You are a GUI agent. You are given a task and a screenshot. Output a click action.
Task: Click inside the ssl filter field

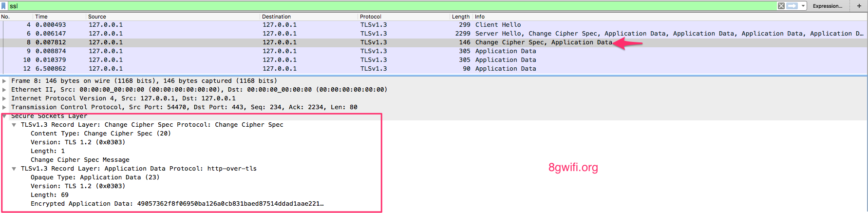pyautogui.click(x=390, y=6)
